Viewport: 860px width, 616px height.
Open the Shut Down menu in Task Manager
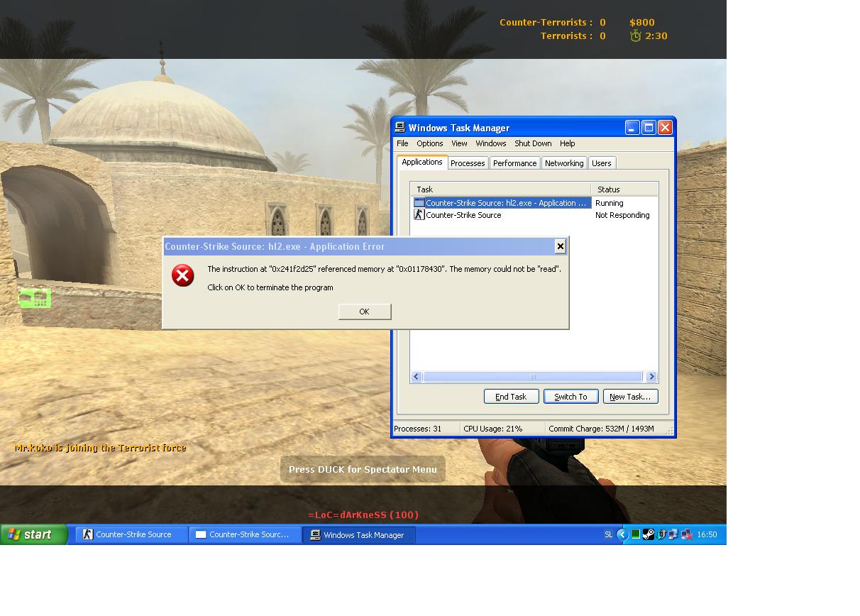tap(533, 143)
